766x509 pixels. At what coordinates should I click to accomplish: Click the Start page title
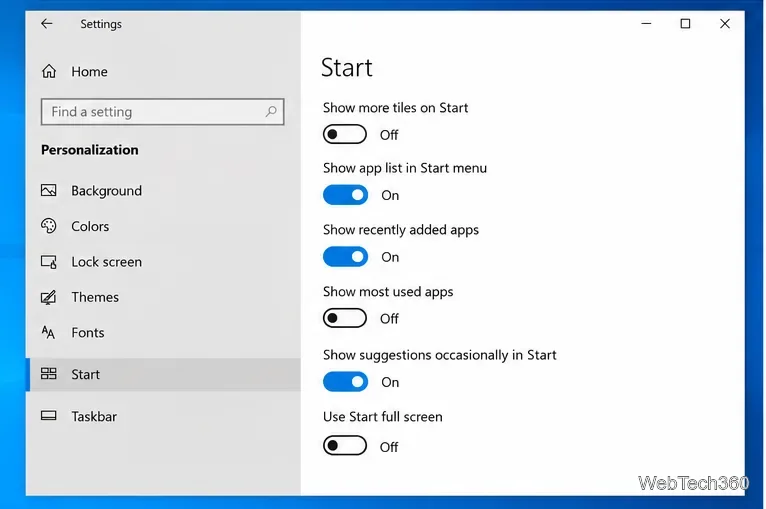[347, 67]
